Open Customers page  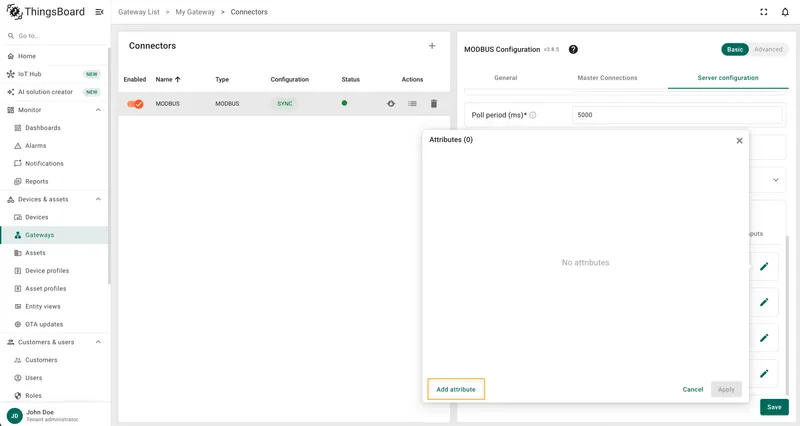click(54, 360)
